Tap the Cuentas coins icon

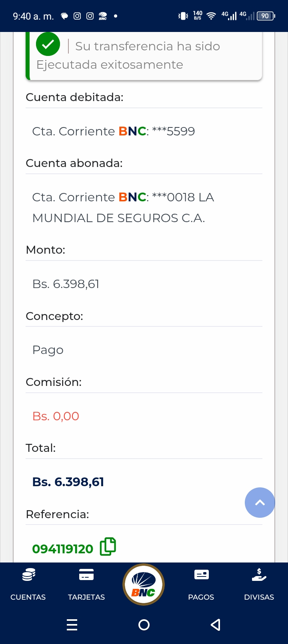click(28, 575)
